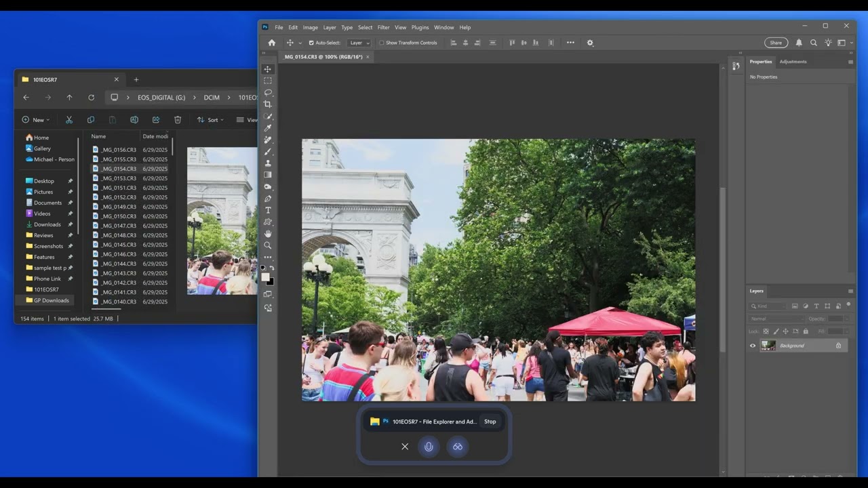Open the Filter menu in Photoshop
This screenshot has width=868, height=488.
tap(383, 27)
